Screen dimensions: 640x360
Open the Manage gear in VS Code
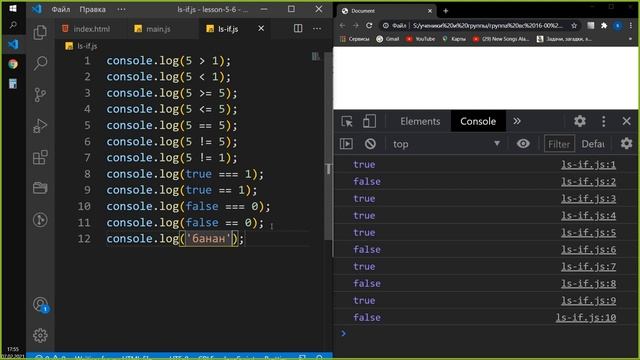click(40, 335)
